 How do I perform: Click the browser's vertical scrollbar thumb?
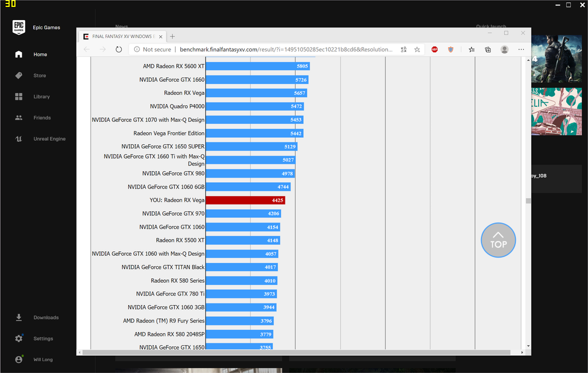coord(528,201)
